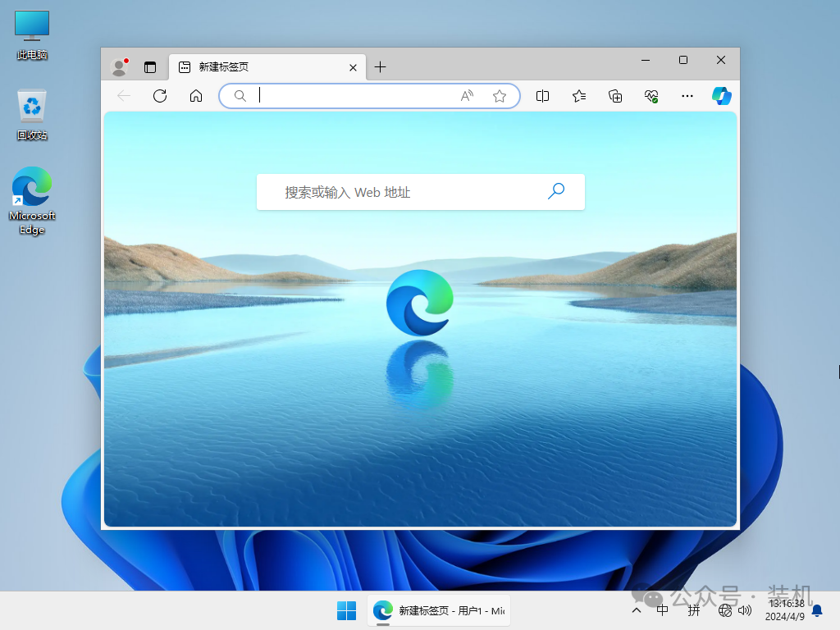Viewport: 840px width, 630px height.
Task: Open the browser profile menu
Action: tap(119, 66)
